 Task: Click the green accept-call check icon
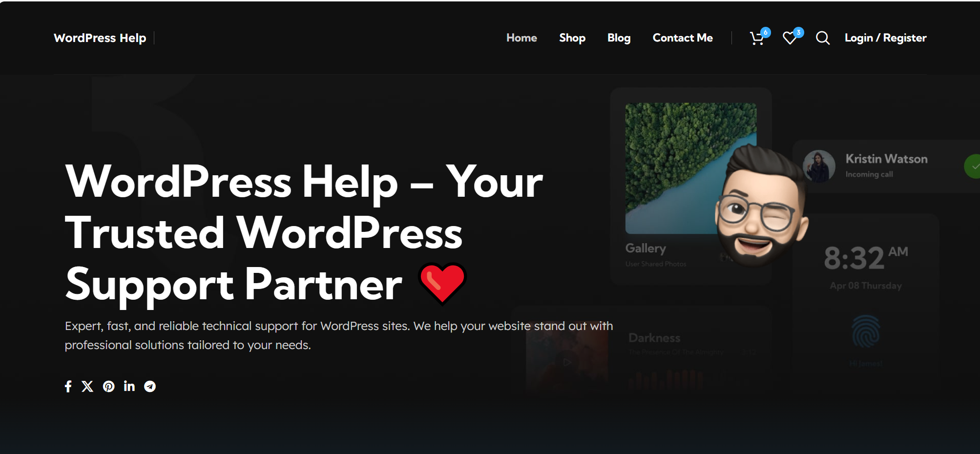coord(973,166)
